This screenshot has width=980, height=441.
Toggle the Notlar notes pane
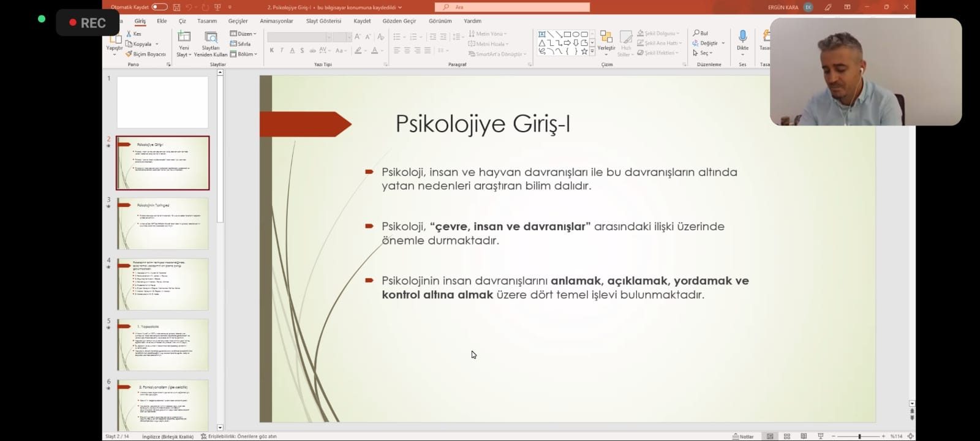coord(744,437)
